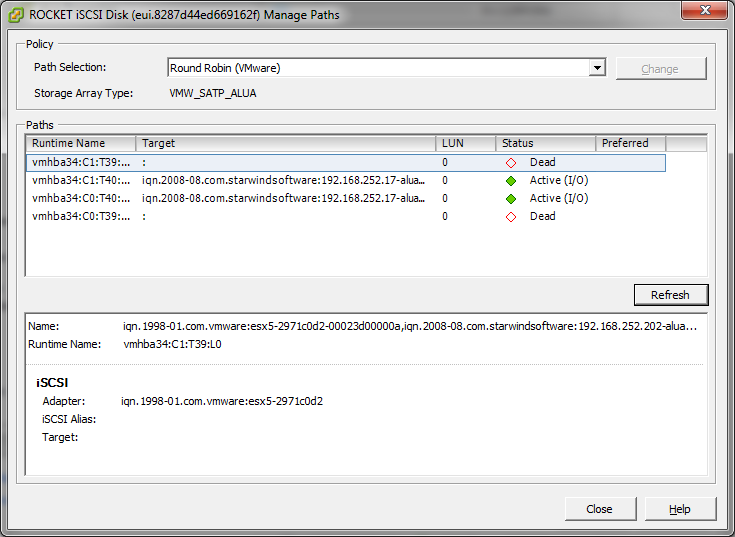This screenshot has width=735, height=537.
Task: Click the disk icon in title bar
Action: point(15,15)
